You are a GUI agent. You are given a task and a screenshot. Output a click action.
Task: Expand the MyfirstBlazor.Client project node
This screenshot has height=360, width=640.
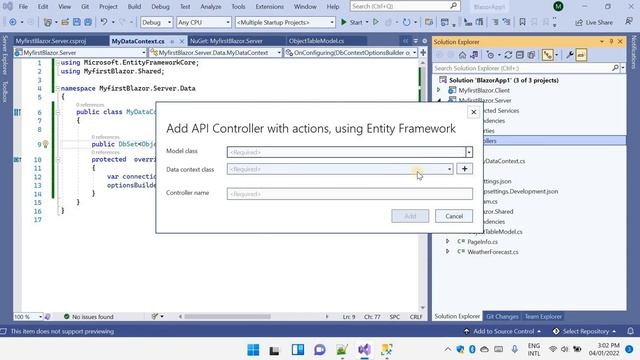coord(439,90)
